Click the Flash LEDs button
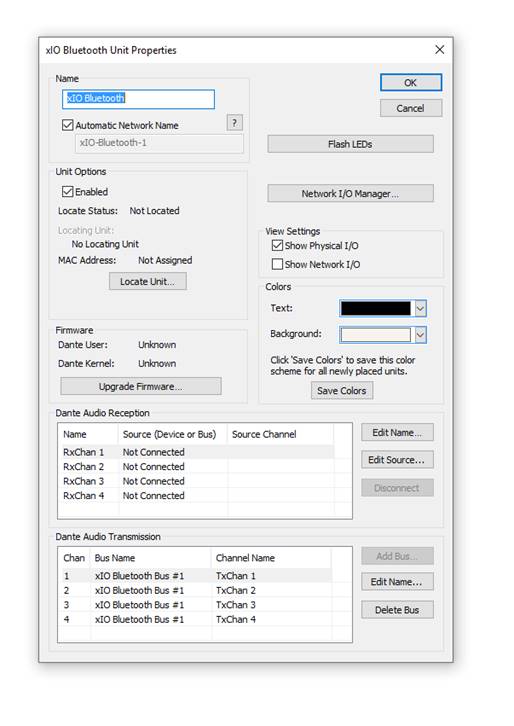Screen dimensions: 514x726 coord(350,144)
